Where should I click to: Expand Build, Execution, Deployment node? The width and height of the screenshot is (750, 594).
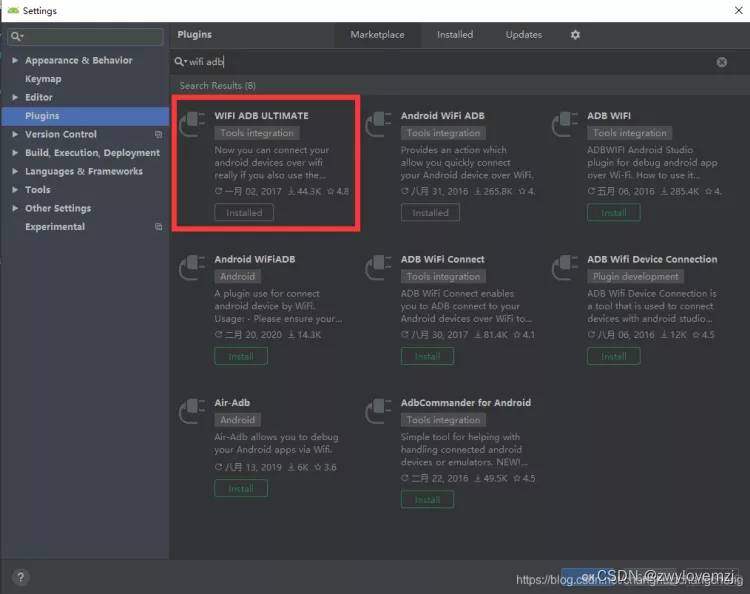click(x=15, y=153)
